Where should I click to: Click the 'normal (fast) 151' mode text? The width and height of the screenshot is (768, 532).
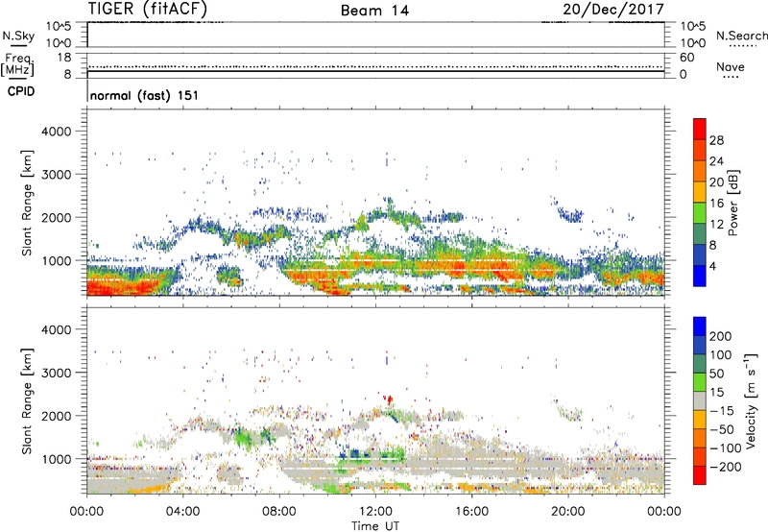point(145,95)
